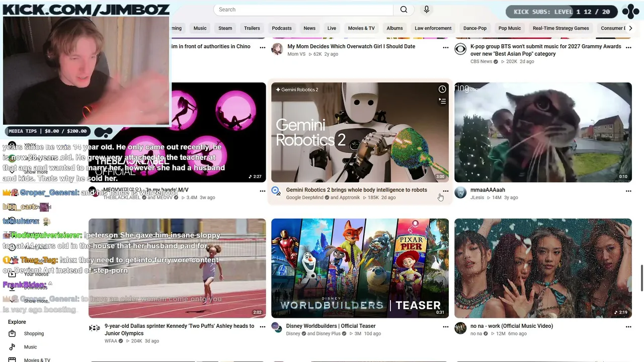Open options menu for Dallas sprinter video
The height and width of the screenshot is (362, 644).
[262, 327]
